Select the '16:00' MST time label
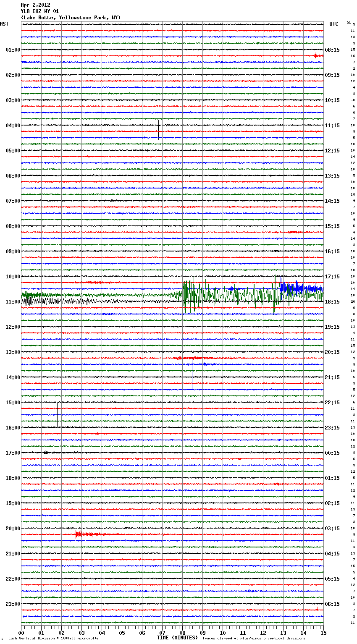This screenshot has height=644, width=357. point(13,428)
